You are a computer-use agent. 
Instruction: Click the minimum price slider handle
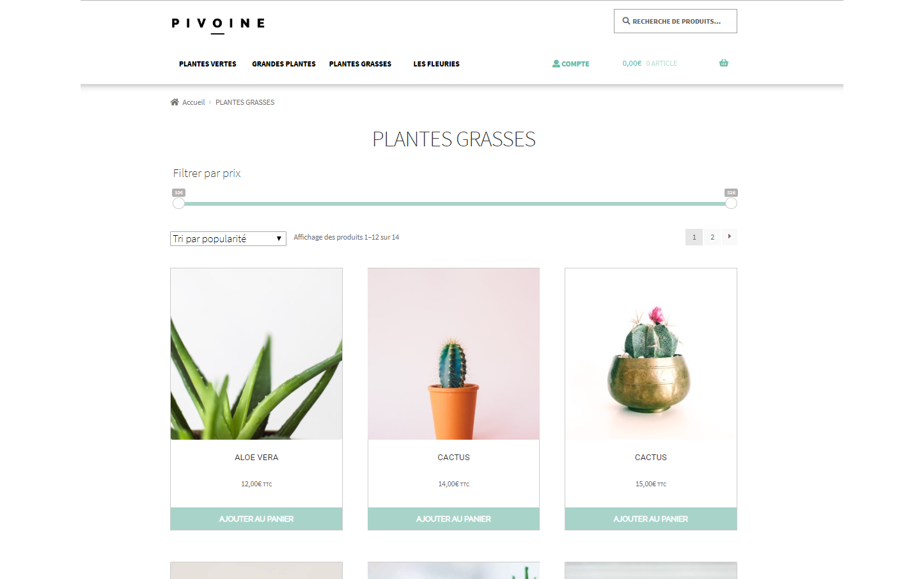click(178, 203)
